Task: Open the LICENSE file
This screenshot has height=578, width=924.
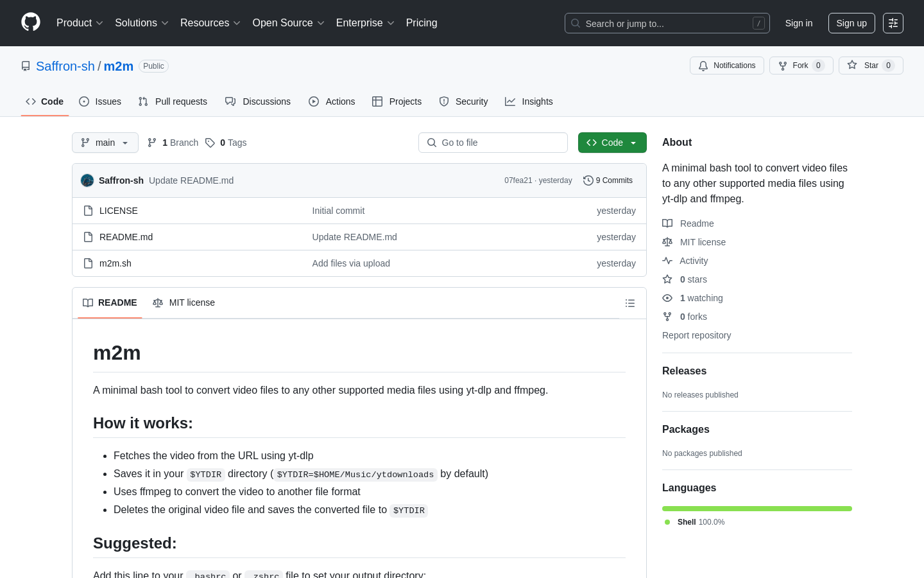Action: [119, 211]
